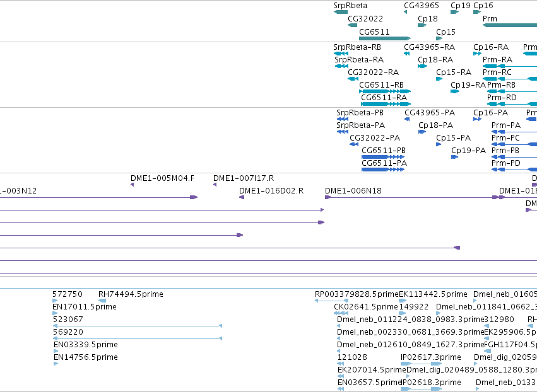Screen dimensions: 537x392
Task: Select the Prm-RD transcript label
Action: point(502,98)
